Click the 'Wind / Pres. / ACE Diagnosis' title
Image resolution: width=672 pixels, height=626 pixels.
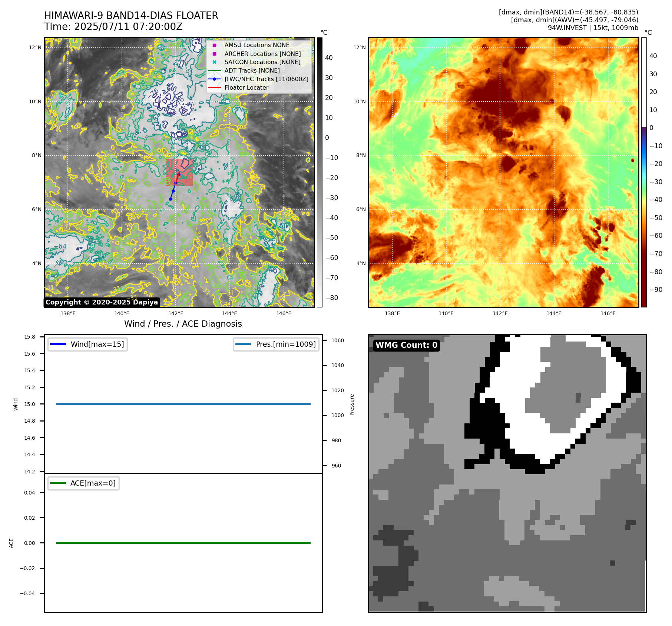click(183, 324)
